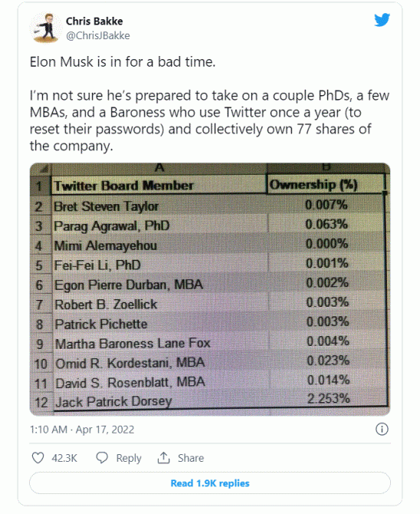Screen dimensions: 420x514
Task: Click the Twitter Board Member header cell
Action: [x=159, y=186]
